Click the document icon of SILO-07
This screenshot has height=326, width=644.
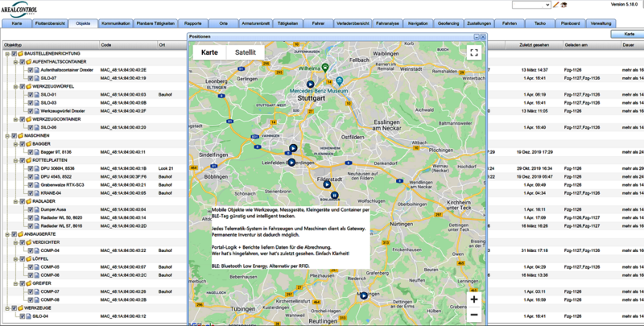click(37, 78)
